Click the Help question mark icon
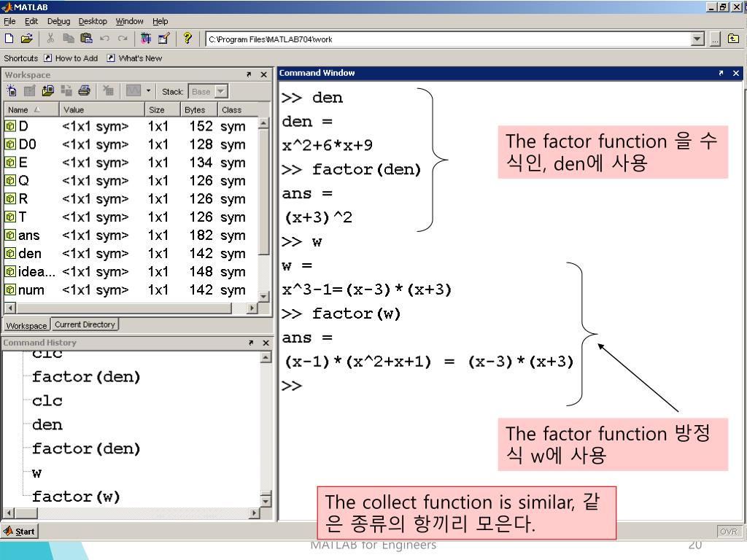The image size is (747, 560). point(187,38)
